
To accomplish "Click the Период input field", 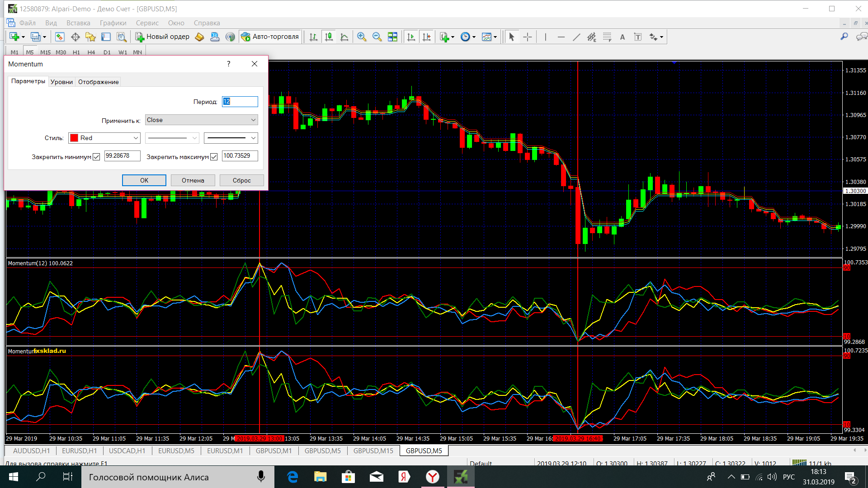I will point(240,102).
